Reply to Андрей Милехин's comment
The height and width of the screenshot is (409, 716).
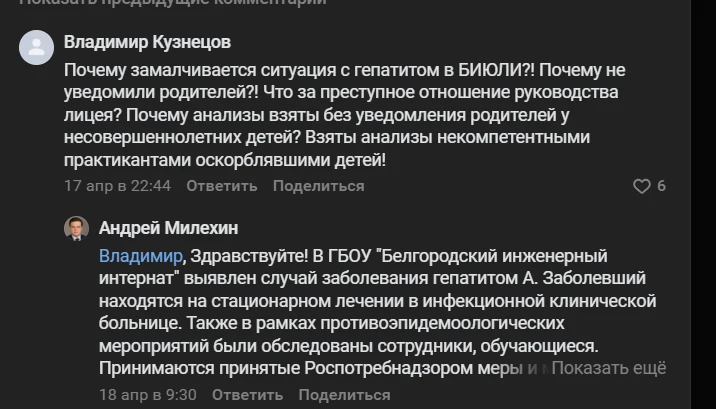pyautogui.click(x=246, y=394)
